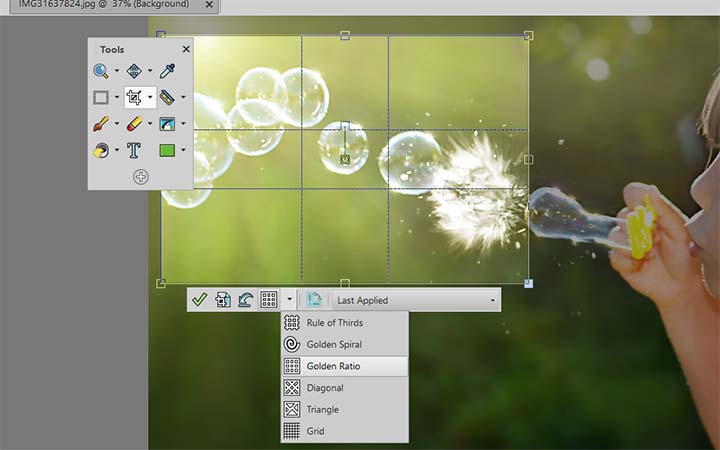Select the Straighten tool
Image resolution: width=720 pixels, height=450 pixels.
click(x=167, y=97)
